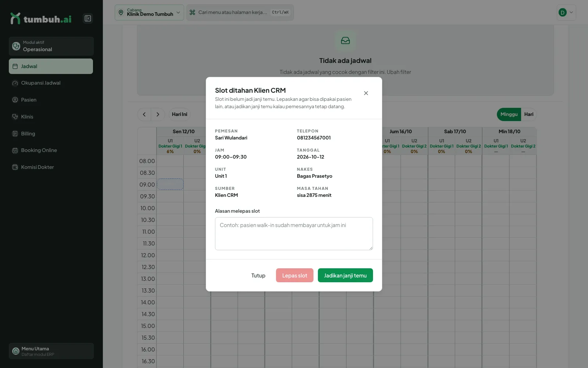This screenshot has width=588, height=368.
Task: Open the Klinis menu
Action: (51, 117)
